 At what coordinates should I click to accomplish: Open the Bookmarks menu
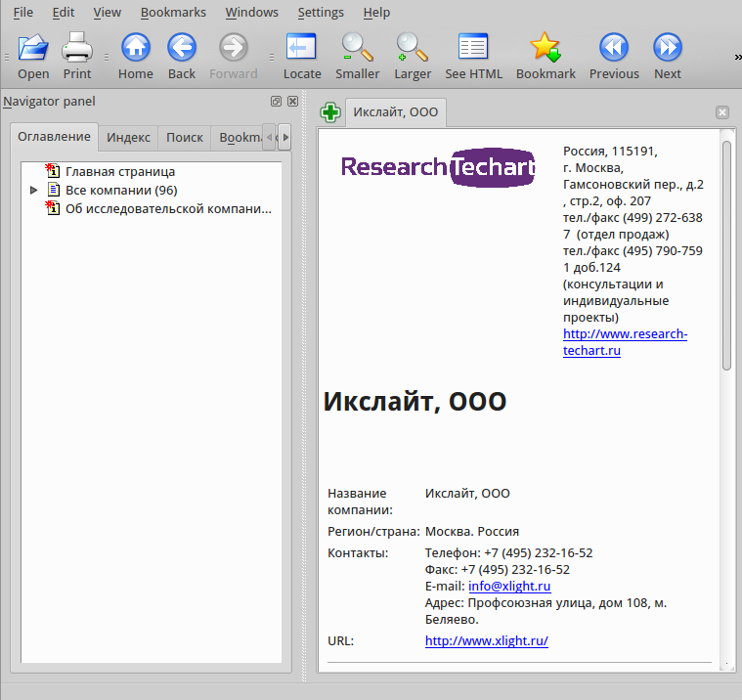(x=173, y=13)
